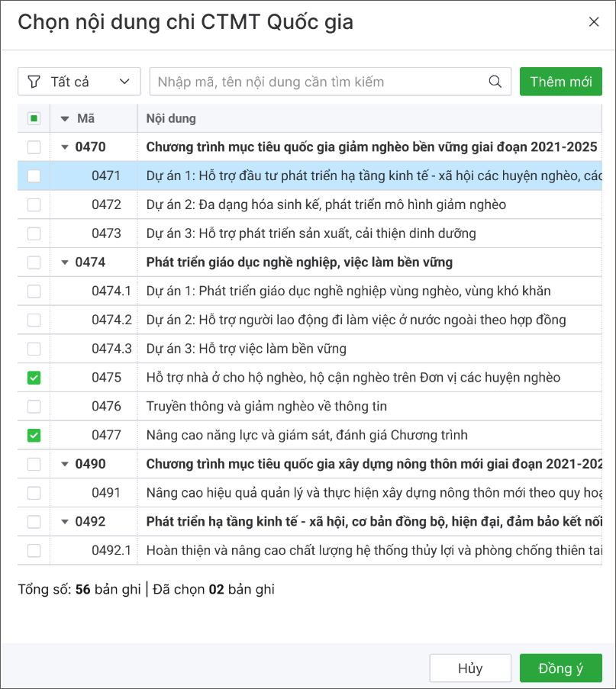Uncheck the checkbox for row 0477

coord(34,436)
